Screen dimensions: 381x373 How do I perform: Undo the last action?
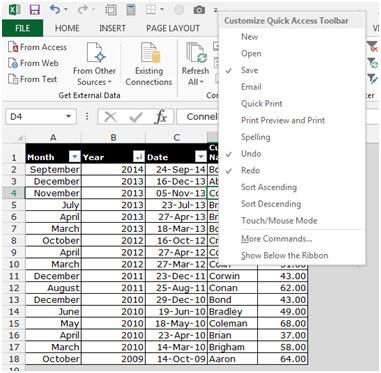(x=55, y=10)
